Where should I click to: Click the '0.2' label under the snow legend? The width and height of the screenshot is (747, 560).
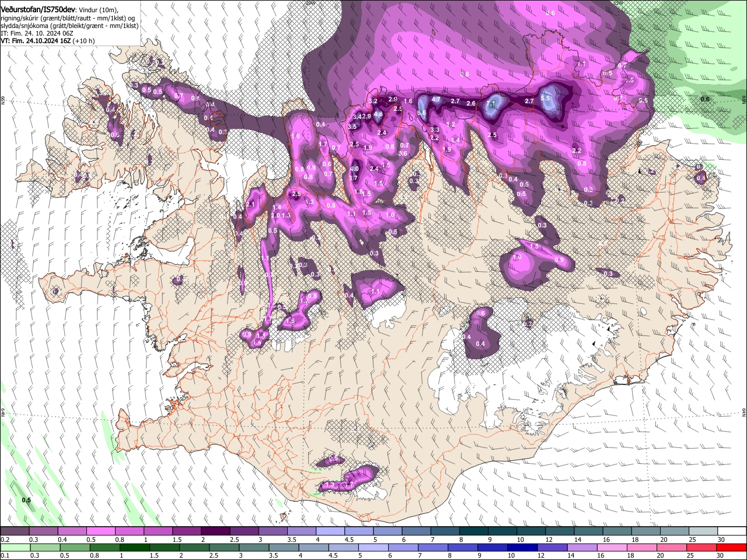point(5,540)
